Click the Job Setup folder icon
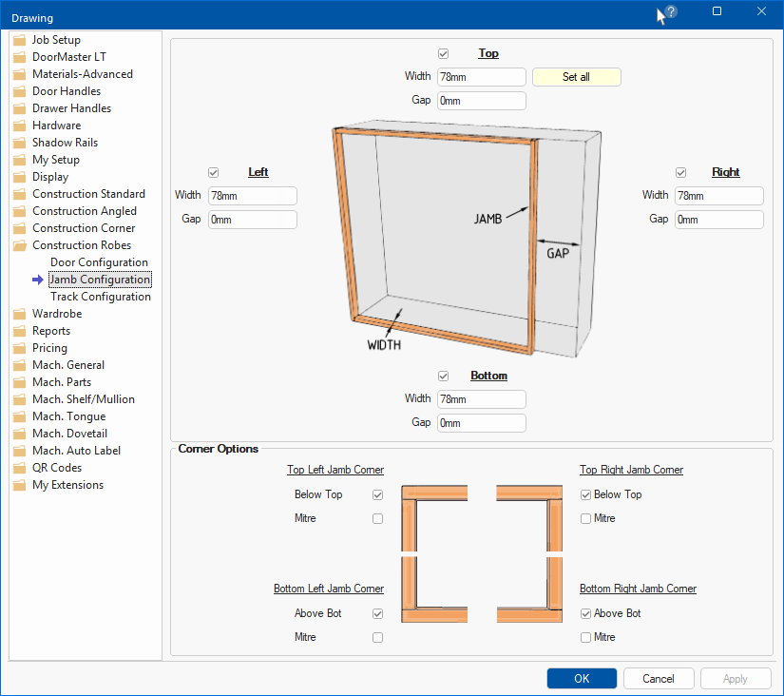 [20, 40]
